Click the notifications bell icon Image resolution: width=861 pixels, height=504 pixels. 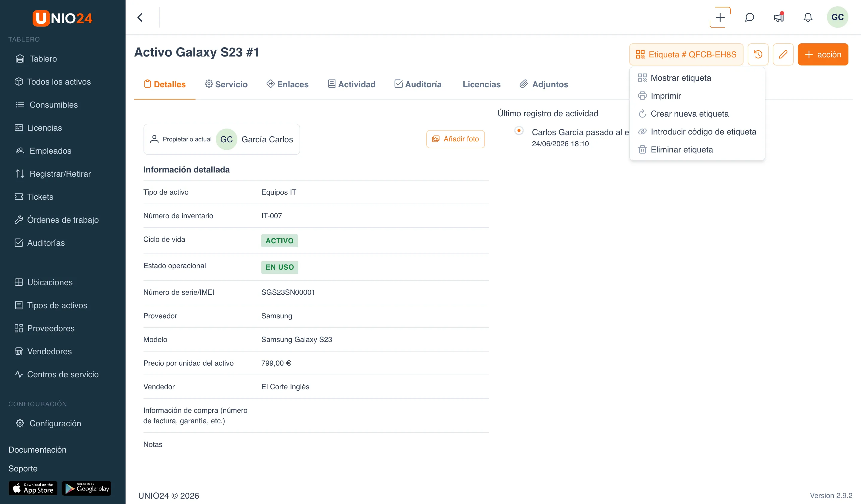click(808, 17)
